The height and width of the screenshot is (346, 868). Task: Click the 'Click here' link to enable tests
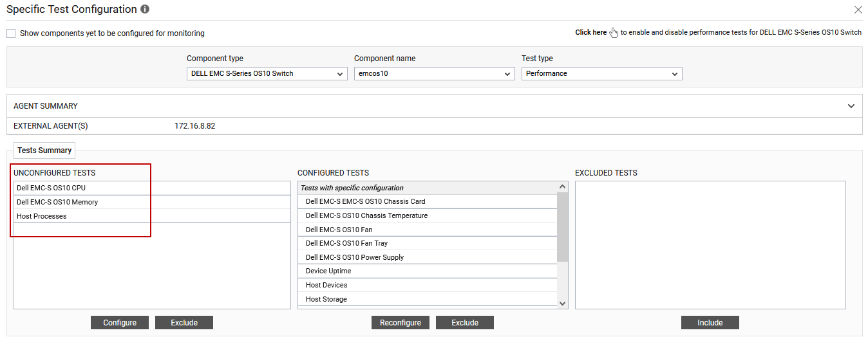[590, 32]
